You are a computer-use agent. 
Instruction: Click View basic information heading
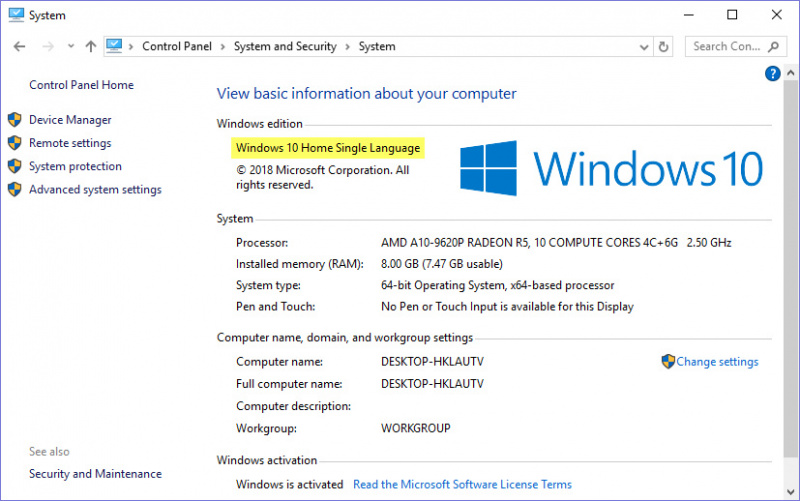pyautogui.click(x=366, y=94)
